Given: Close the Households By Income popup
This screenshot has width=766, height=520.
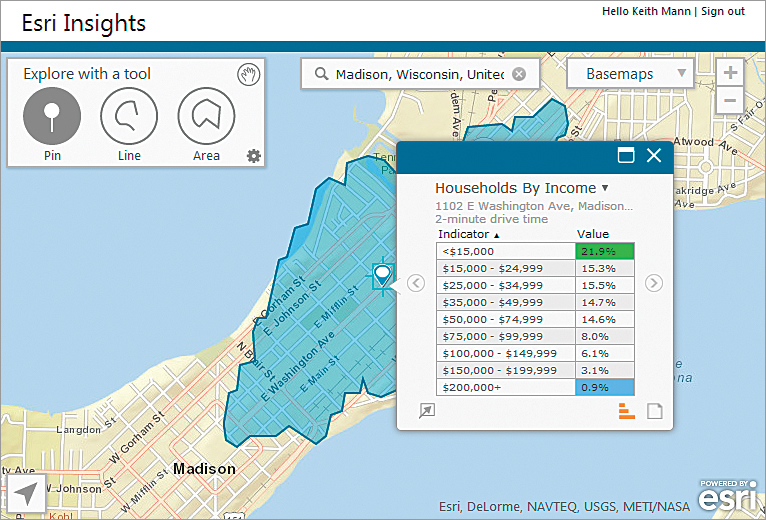Looking at the screenshot, I should pyautogui.click(x=654, y=155).
